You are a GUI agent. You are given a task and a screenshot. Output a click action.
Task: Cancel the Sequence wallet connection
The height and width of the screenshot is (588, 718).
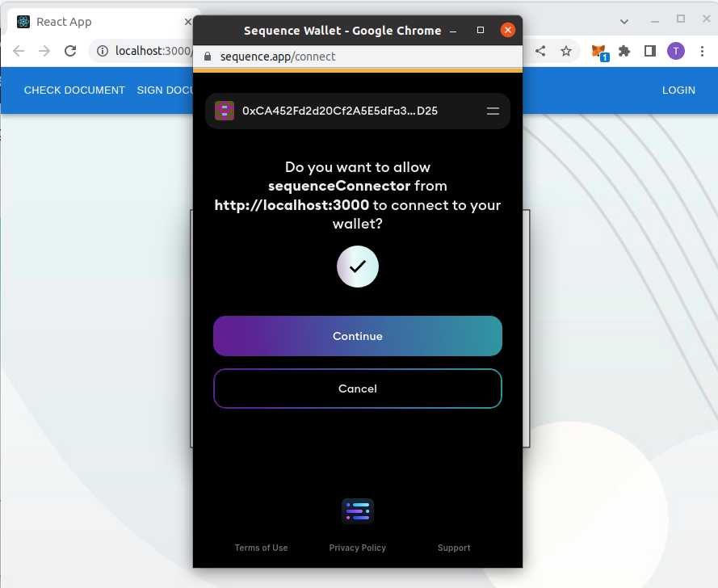tap(358, 388)
